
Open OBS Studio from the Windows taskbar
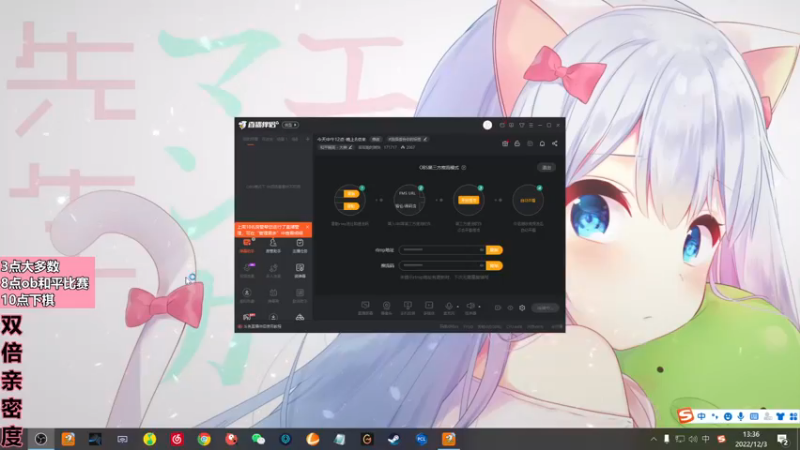(x=41, y=439)
